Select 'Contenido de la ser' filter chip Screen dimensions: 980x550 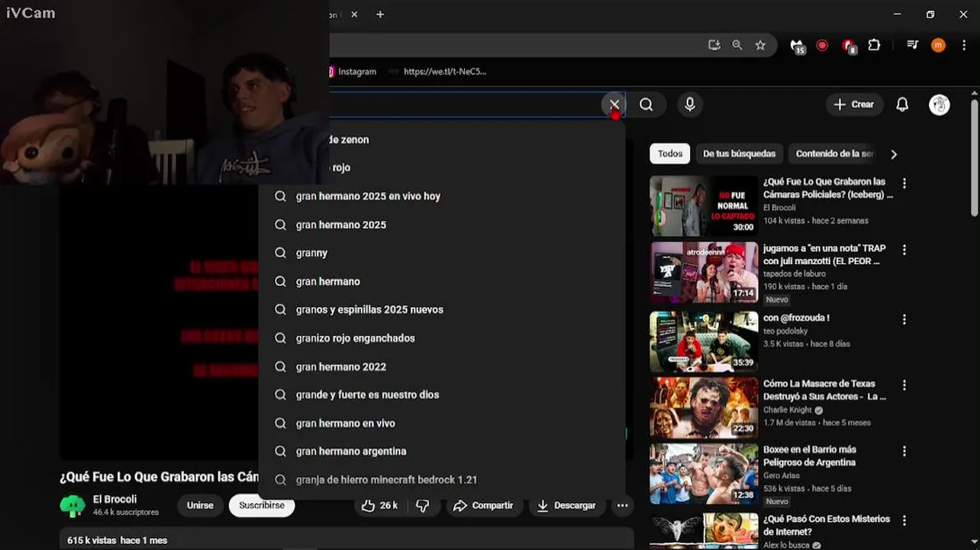832,154
